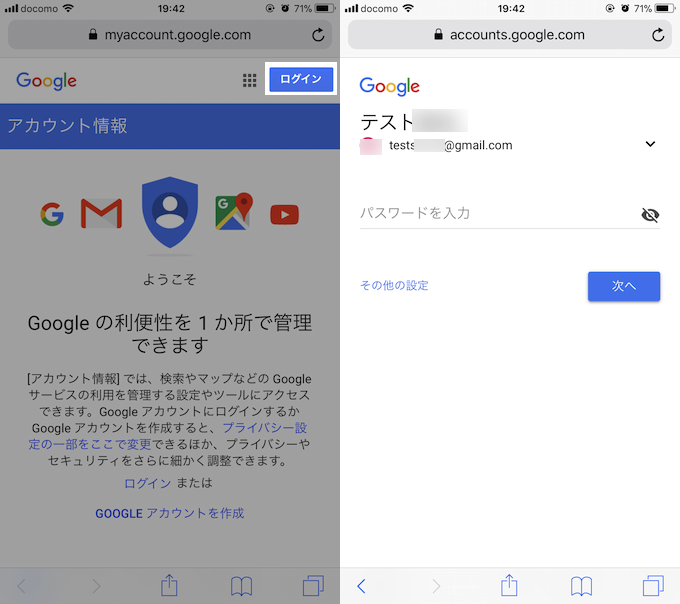Tap the 次へ button
The image size is (680, 604).
(x=624, y=286)
